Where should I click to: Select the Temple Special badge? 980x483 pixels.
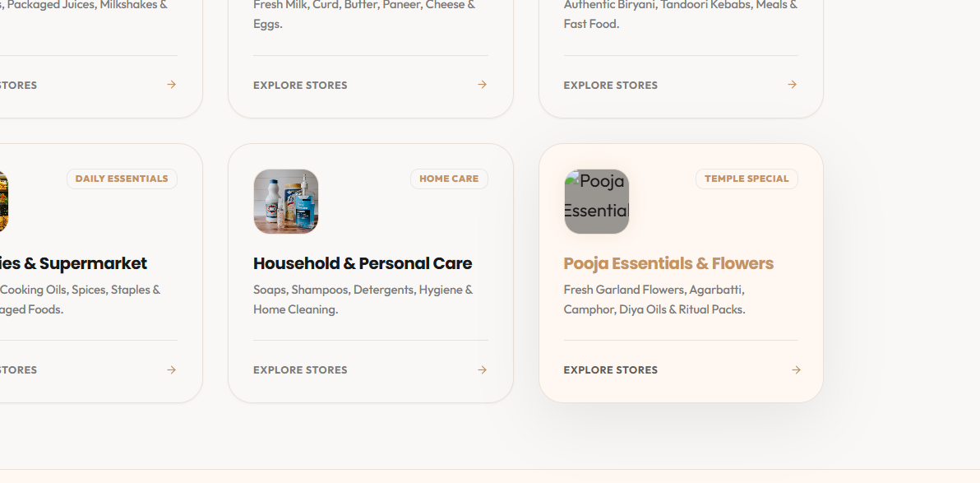tap(747, 179)
